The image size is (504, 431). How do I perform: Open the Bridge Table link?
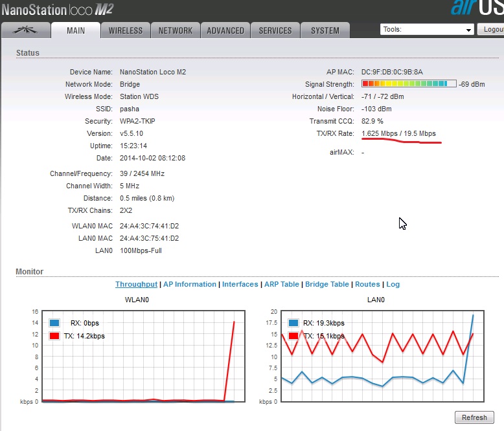pyautogui.click(x=327, y=284)
